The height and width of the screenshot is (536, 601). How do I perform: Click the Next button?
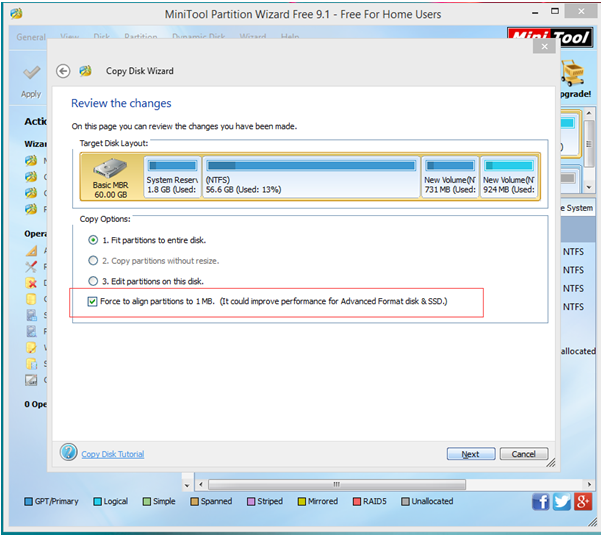click(x=471, y=454)
